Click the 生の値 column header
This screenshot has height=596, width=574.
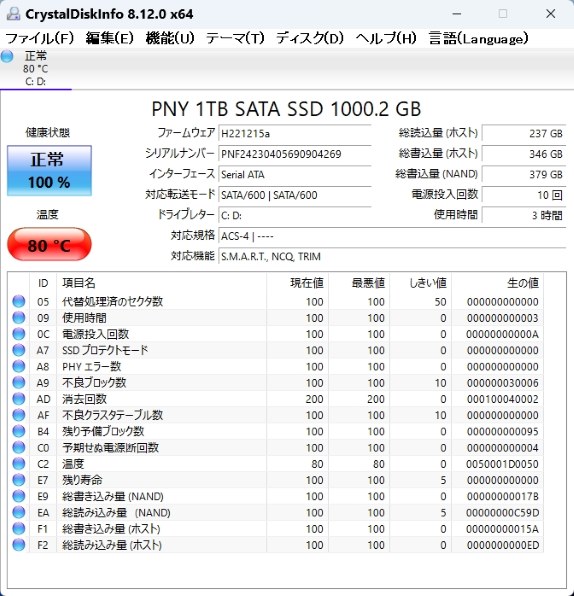498,283
